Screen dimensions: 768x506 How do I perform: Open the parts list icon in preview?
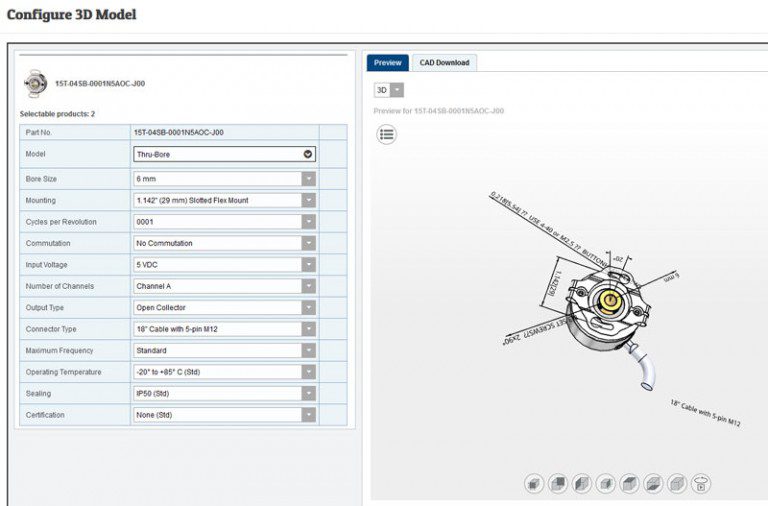pyautogui.click(x=386, y=134)
